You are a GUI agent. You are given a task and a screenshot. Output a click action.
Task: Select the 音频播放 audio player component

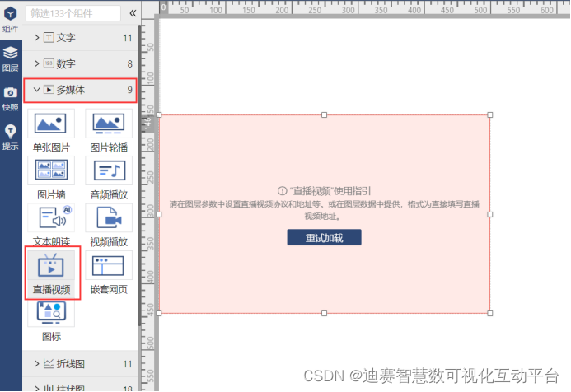tap(109, 179)
